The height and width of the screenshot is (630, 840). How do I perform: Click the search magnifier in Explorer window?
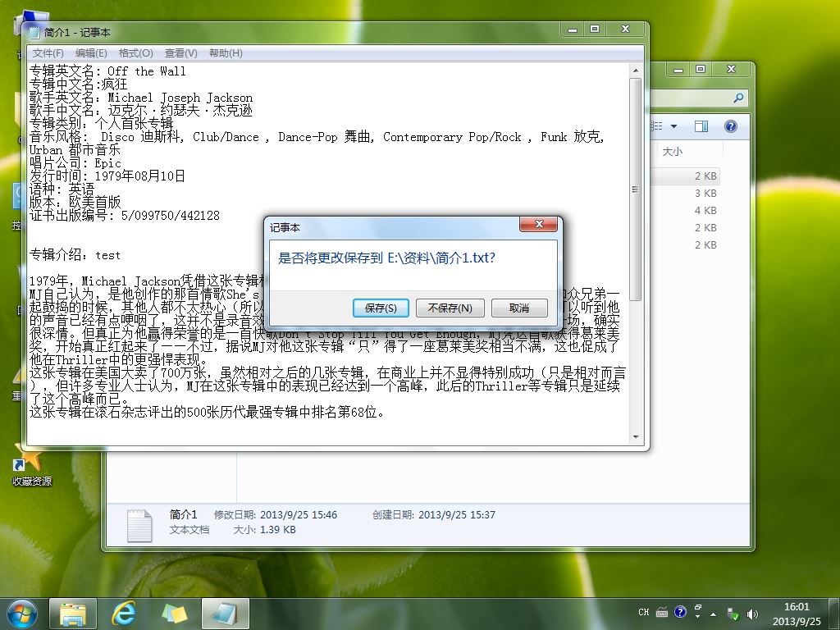pyautogui.click(x=738, y=98)
